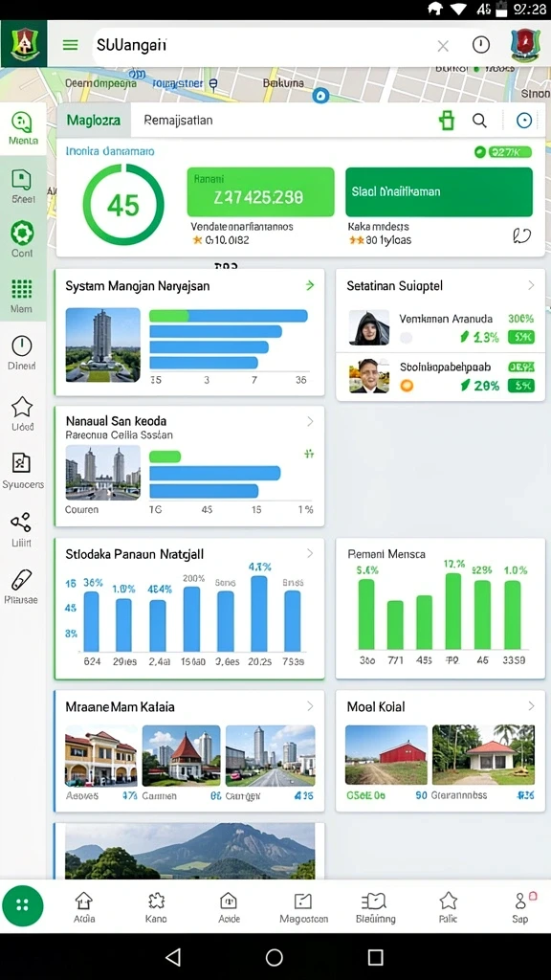Tap the magnifier search icon in tab bar
Image resolution: width=551 pixels, height=980 pixels.
479,121
